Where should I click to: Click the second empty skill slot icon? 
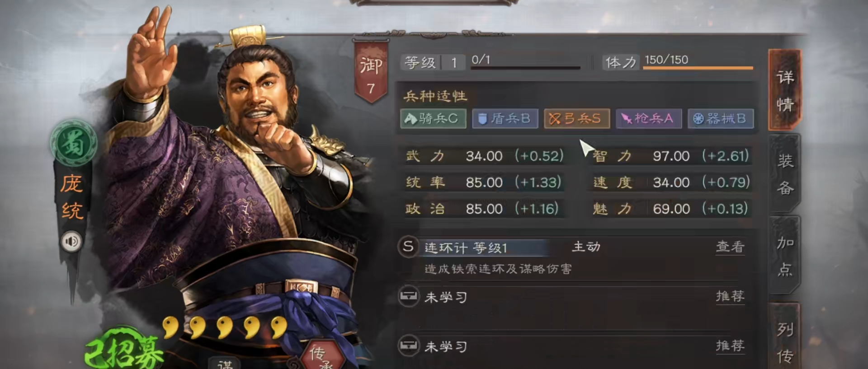(x=408, y=346)
